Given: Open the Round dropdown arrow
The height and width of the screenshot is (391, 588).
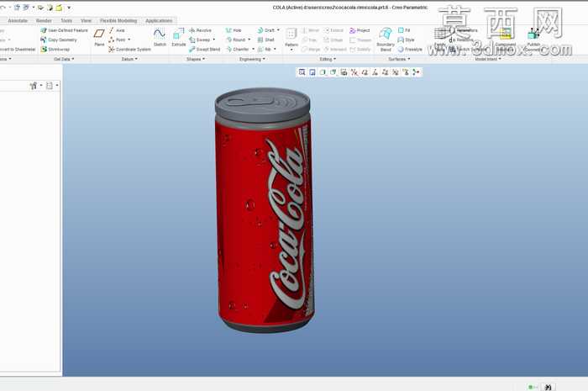Looking at the screenshot, I should (249, 40).
